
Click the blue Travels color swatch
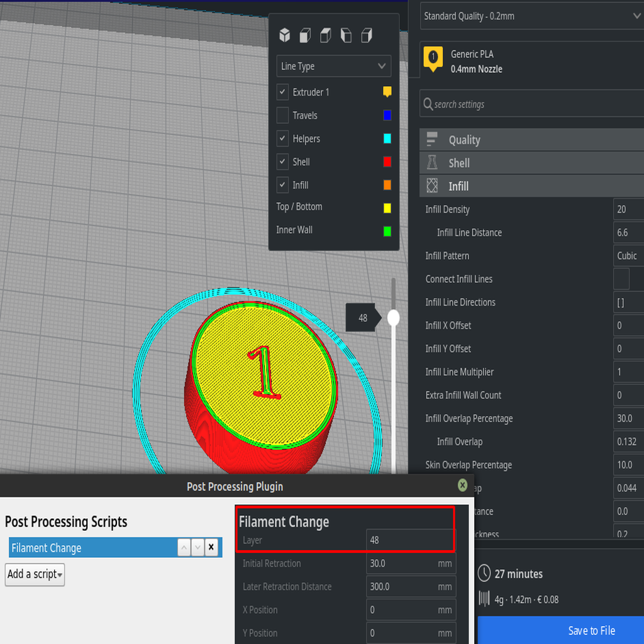[387, 115]
